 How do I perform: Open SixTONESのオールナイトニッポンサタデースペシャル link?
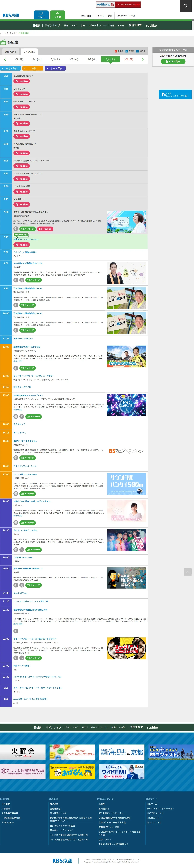(37, 677)
